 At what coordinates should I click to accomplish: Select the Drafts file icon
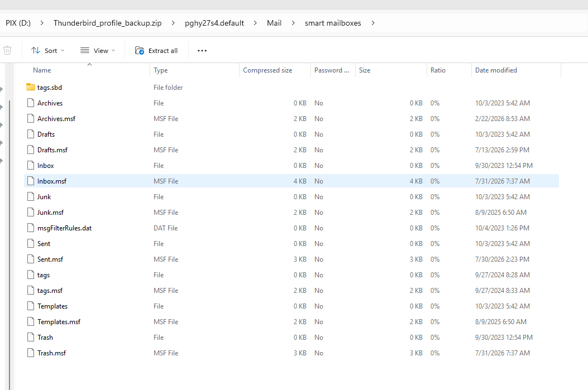31,134
